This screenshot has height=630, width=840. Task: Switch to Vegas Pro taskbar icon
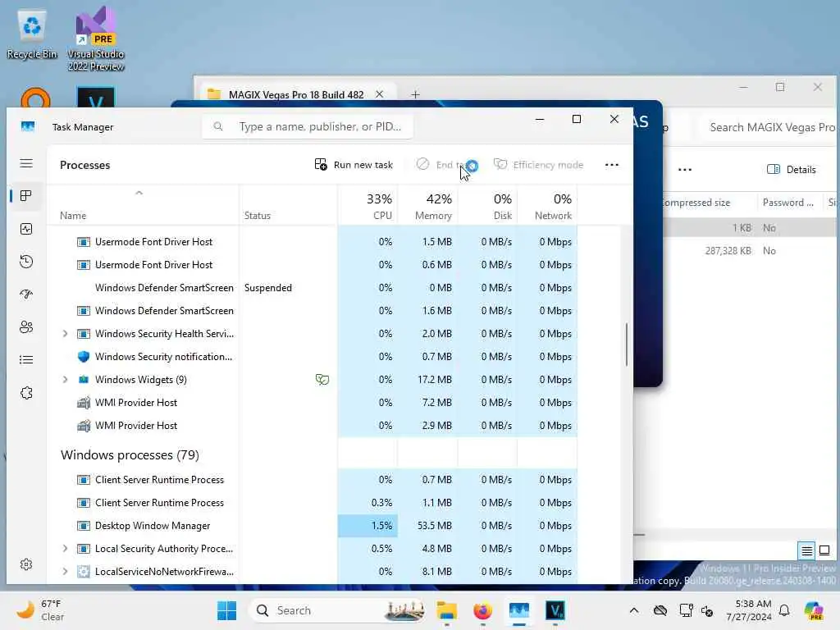point(555,610)
